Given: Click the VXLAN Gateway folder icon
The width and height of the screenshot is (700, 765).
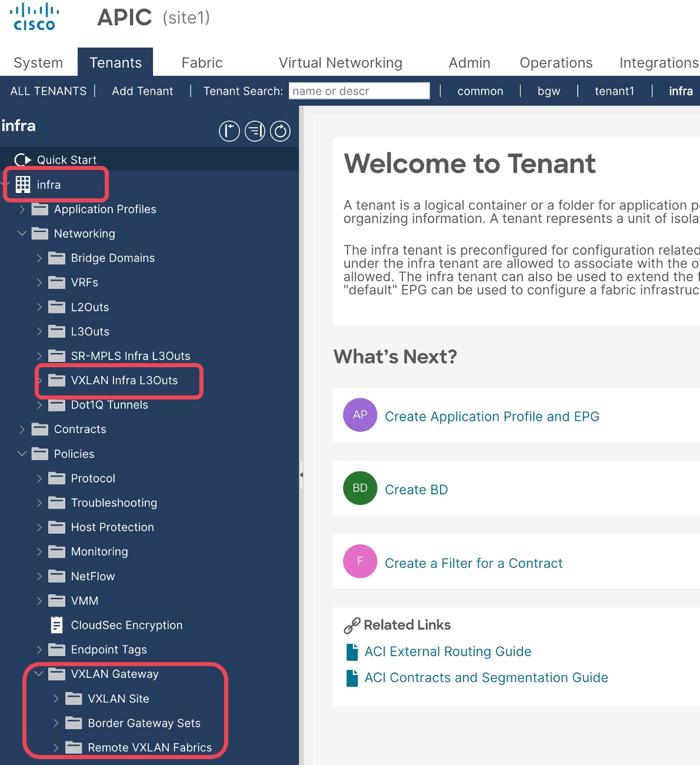Looking at the screenshot, I should point(57,674).
